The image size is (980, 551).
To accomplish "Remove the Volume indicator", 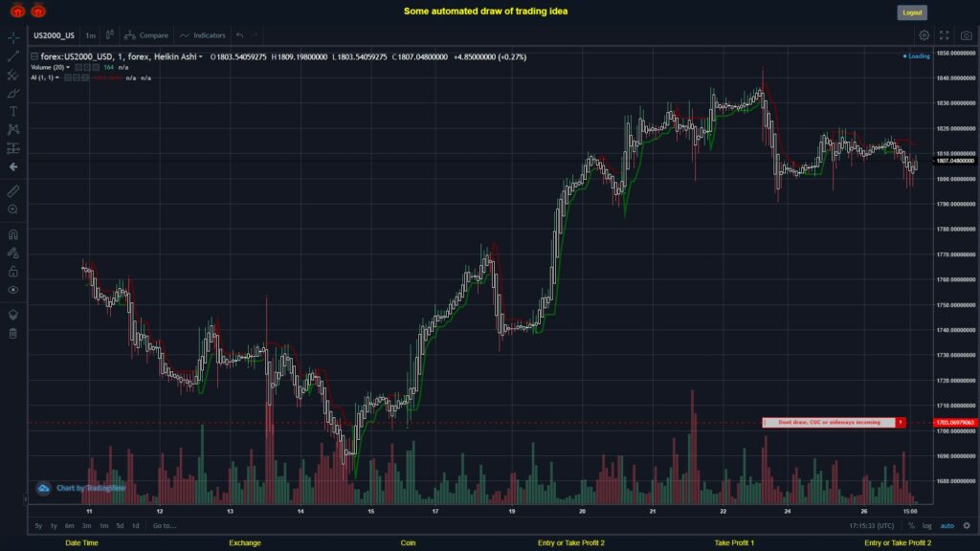I will pos(96,68).
